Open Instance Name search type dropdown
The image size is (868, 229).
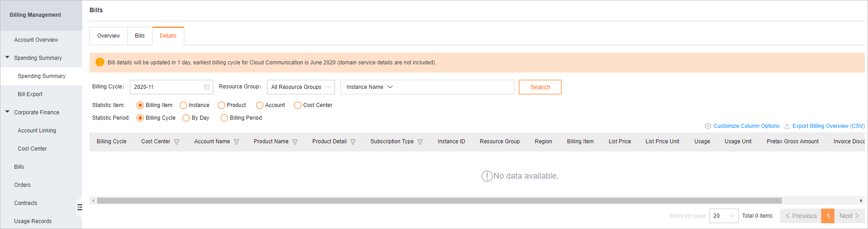(369, 87)
